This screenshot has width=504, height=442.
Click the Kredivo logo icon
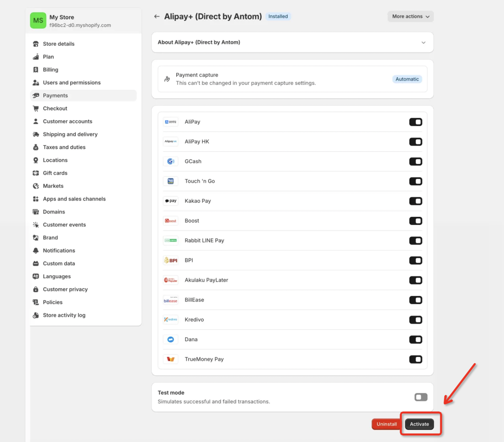click(171, 320)
